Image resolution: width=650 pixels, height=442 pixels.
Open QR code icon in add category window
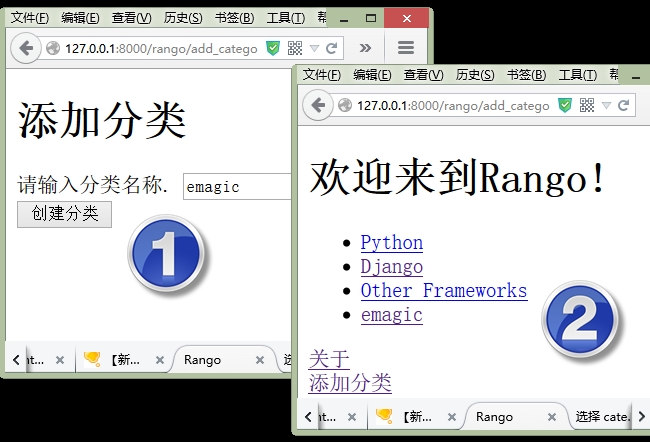click(x=295, y=49)
